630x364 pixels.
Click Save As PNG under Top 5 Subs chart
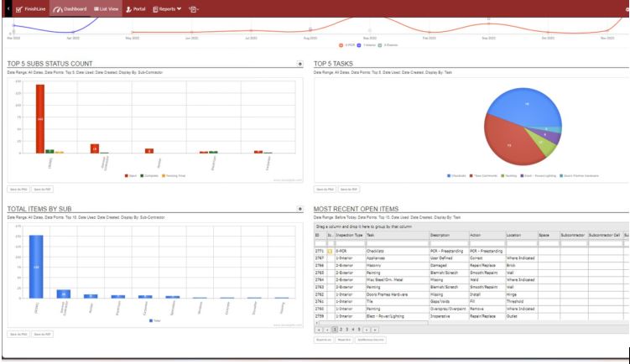(x=18, y=190)
